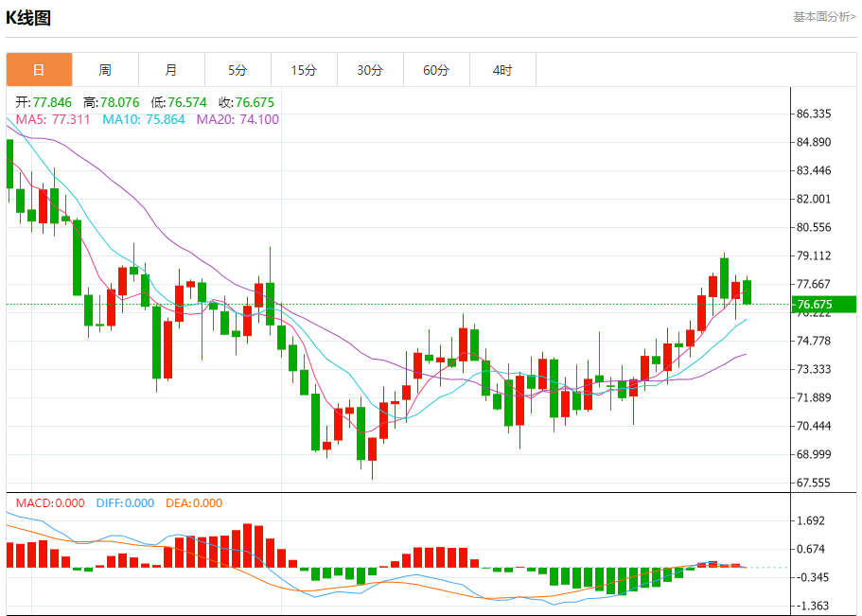Click the tallest green candle peaking near 79.112
Image resolution: width=862 pixels, height=616 pixels.
(725, 278)
